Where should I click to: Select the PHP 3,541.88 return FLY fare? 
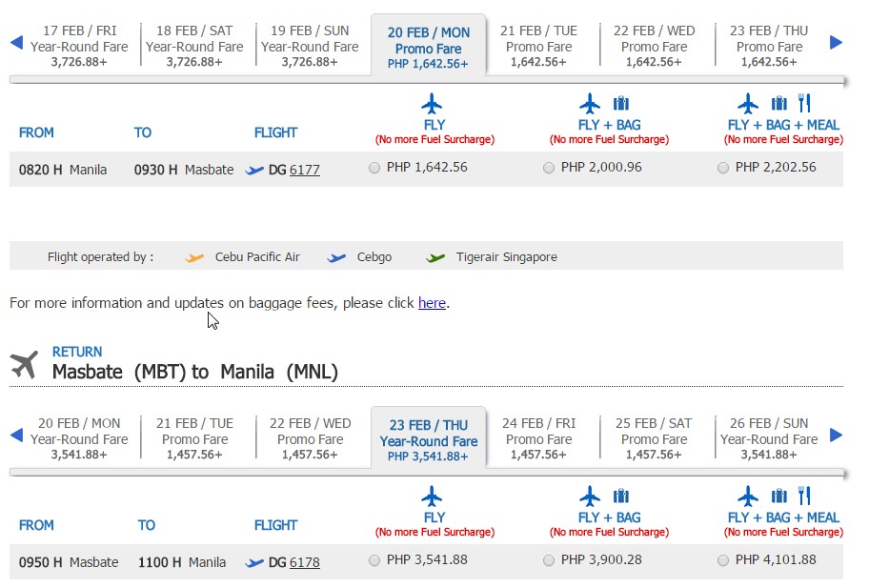(x=374, y=561)
